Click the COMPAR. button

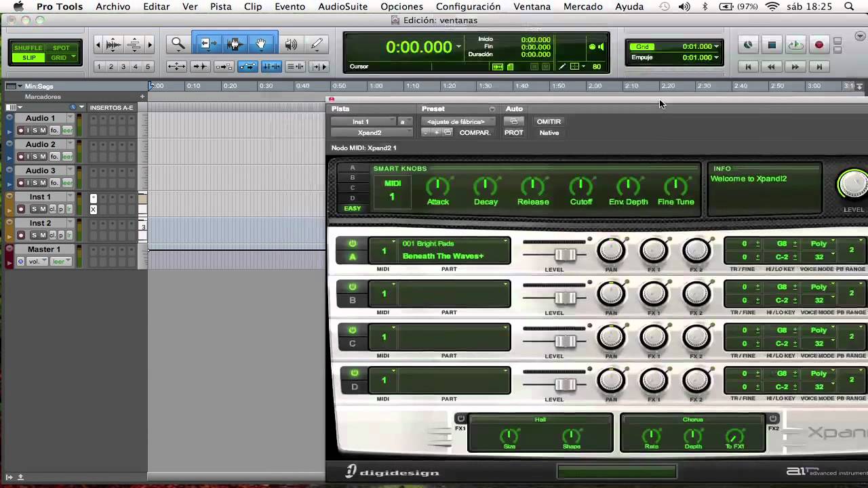click(x=475, y=133)
